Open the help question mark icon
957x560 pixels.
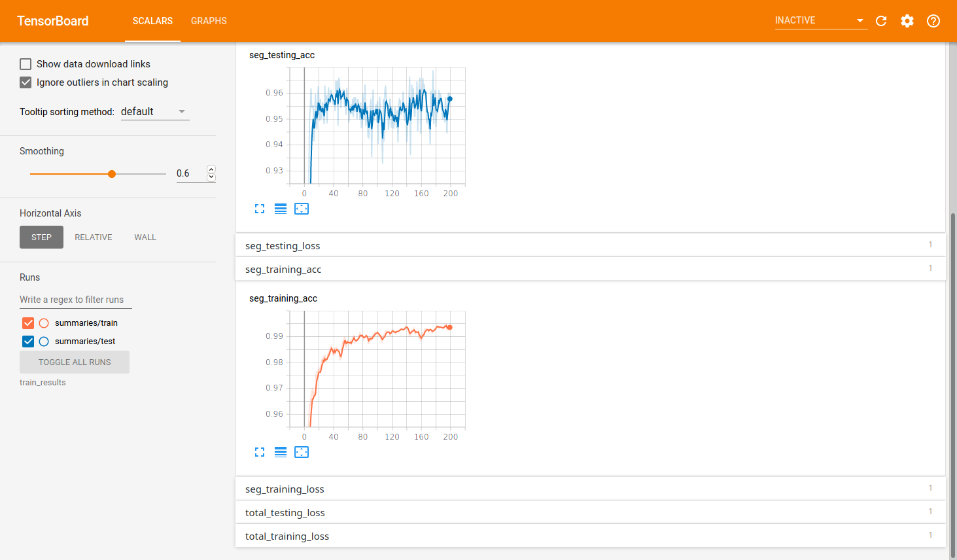pos(933,21)
